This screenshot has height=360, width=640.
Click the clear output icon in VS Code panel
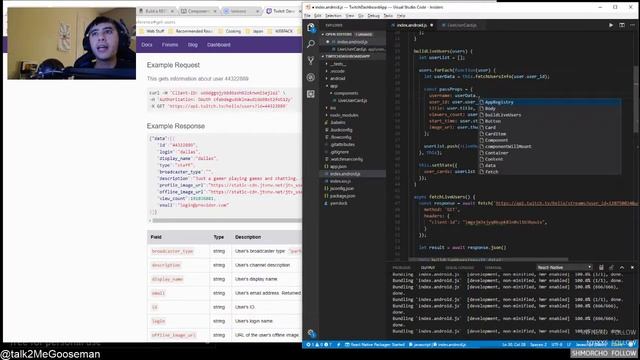[x=601, y=267]
